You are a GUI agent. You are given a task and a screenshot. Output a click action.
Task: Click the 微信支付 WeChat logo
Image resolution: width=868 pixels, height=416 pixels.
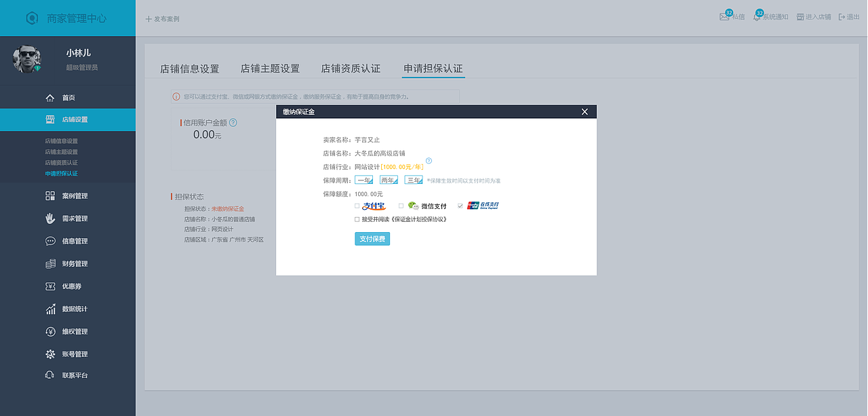tap(413, 206)
